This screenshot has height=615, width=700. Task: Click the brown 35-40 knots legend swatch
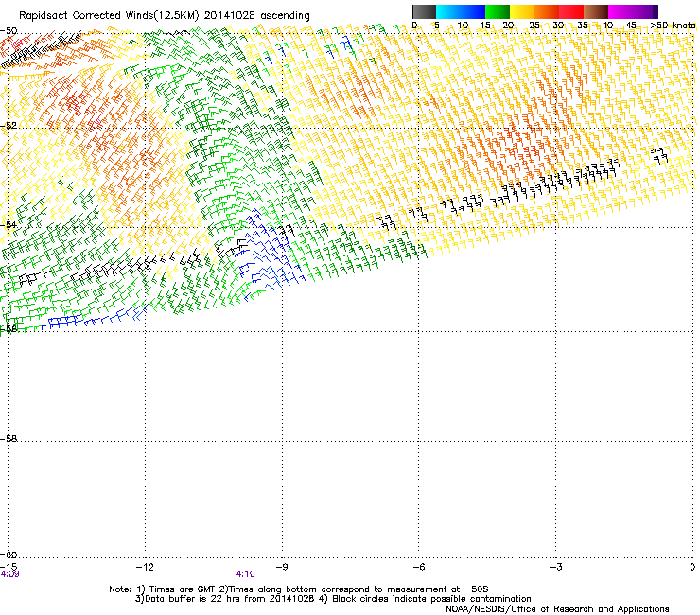[x=596, y=11]
